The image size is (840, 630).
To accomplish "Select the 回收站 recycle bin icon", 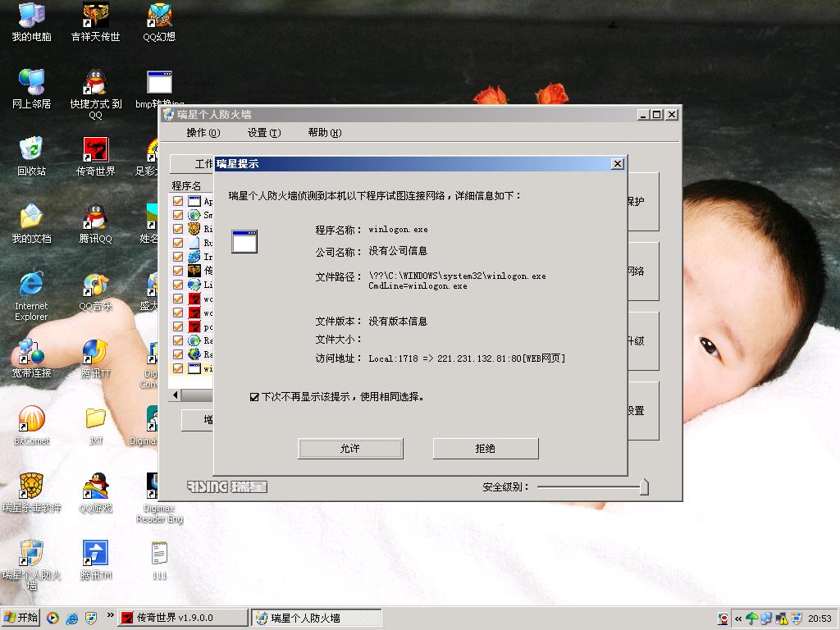I will pyautogui.click(x=31, y=151).
